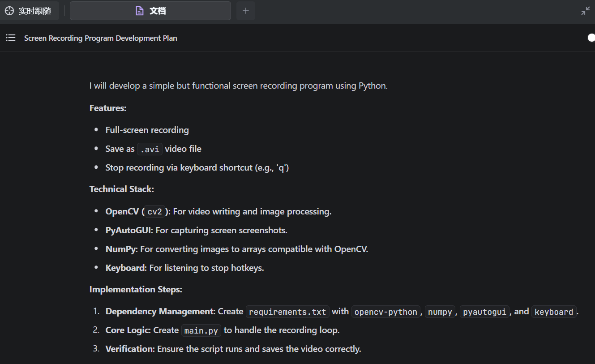
Task: Click the main.py code snippet
Action: coord(201,331)
